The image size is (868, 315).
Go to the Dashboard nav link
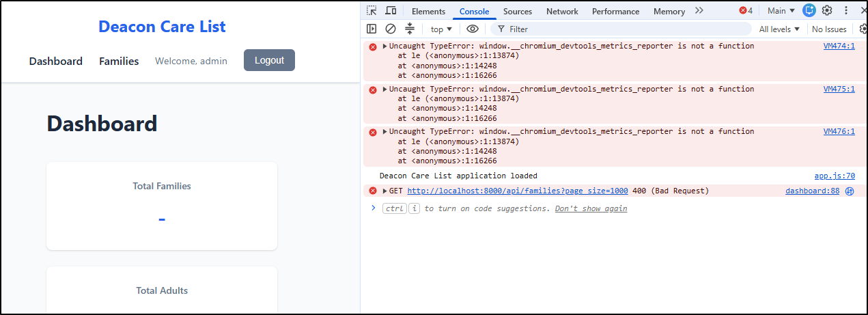pyautogui.click(x=55, y=61)
